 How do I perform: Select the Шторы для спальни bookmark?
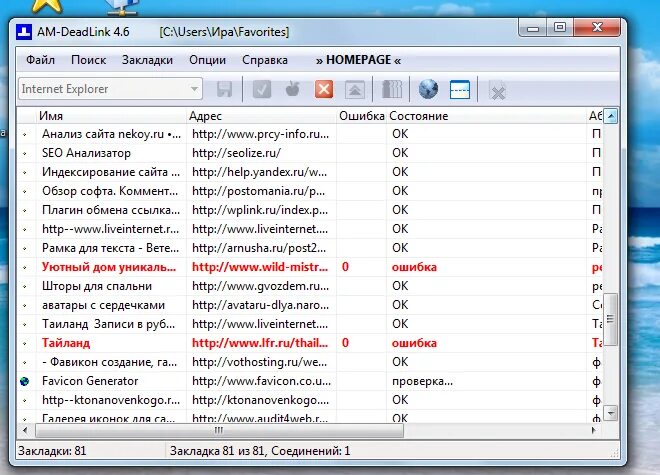(x=97, y=286)
